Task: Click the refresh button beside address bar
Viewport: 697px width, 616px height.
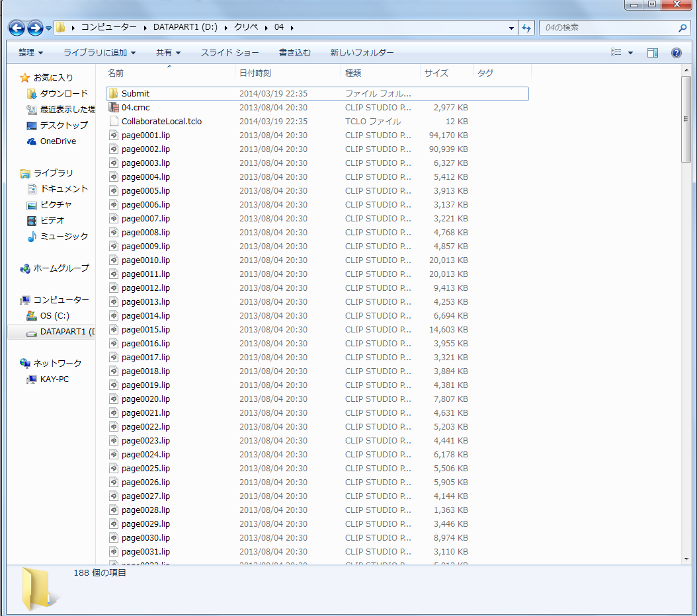Action: (x=526, y=28)
